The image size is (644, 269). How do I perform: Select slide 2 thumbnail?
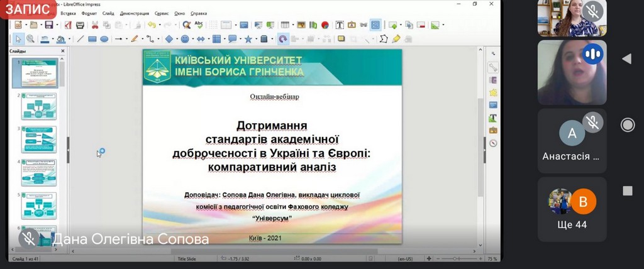point(38,106)
